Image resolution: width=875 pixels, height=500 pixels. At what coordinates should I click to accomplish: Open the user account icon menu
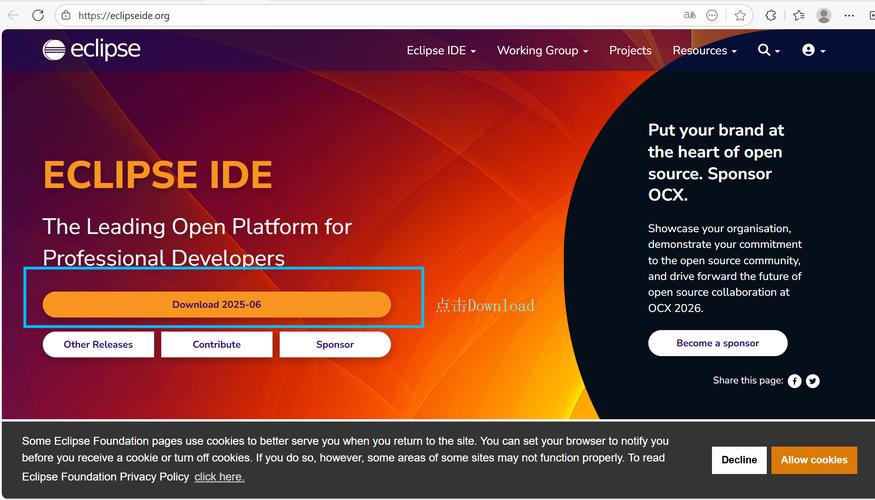[812, 50]
